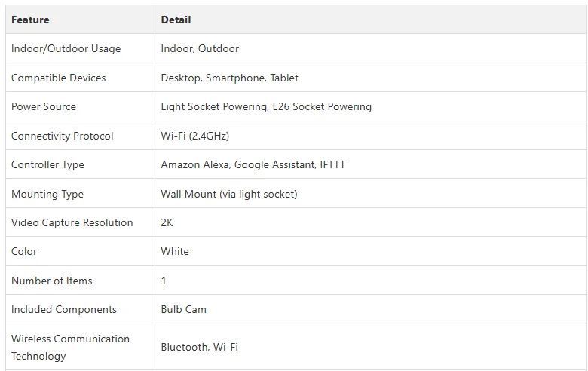Select the Video Capture Resolution label
588x371 pixels.
point(72,222)
